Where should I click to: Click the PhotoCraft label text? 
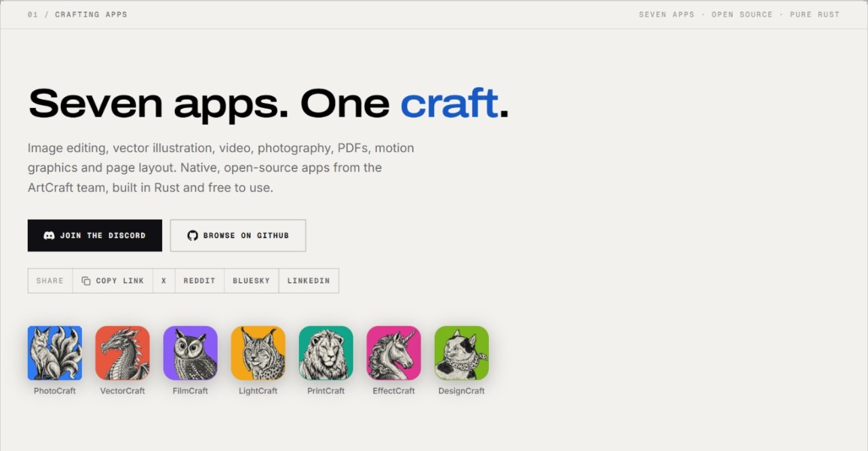click(55, 391)
